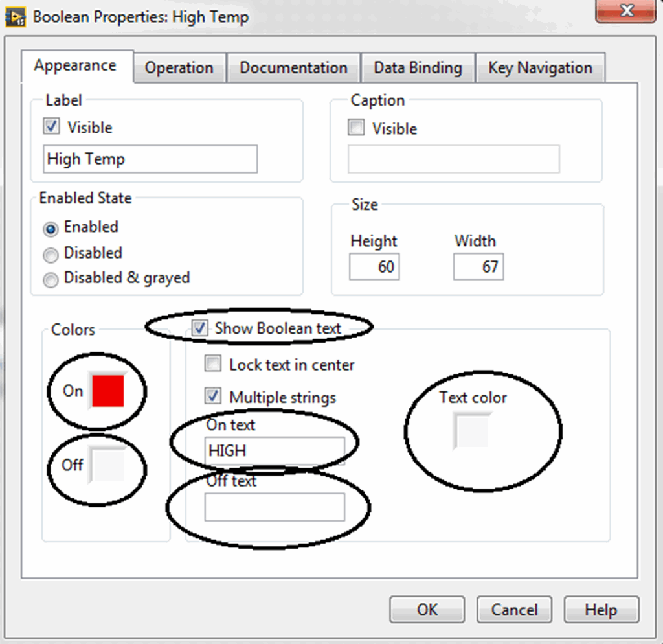Viewport: 663px width, 644px height.
Task: Disable Show Boolean text
Action: (x=199, y=328)
